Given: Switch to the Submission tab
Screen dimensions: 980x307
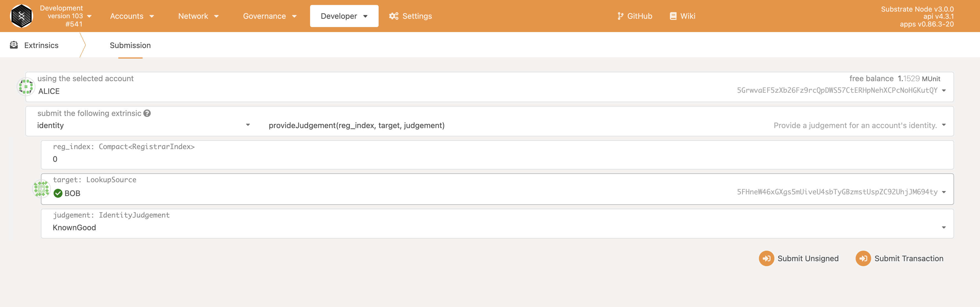Looking at the screenshot, I should click(x=130, y=45).
